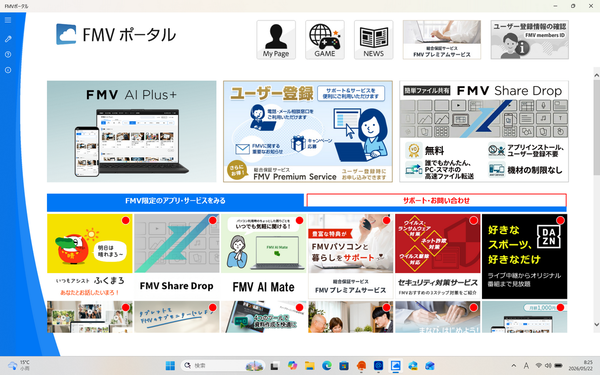Screen dimensions: 600x375
Task: Open Task View on the taskbar
Action: (274, 366)
